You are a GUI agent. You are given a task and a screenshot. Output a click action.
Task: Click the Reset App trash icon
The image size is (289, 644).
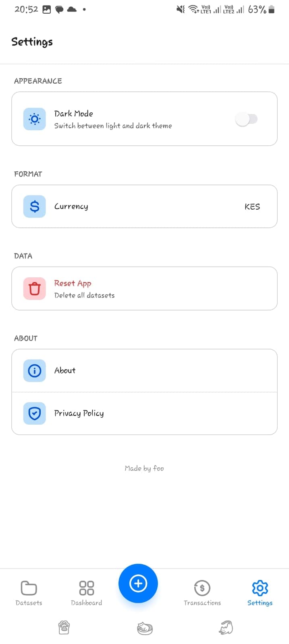coord(34,289)
